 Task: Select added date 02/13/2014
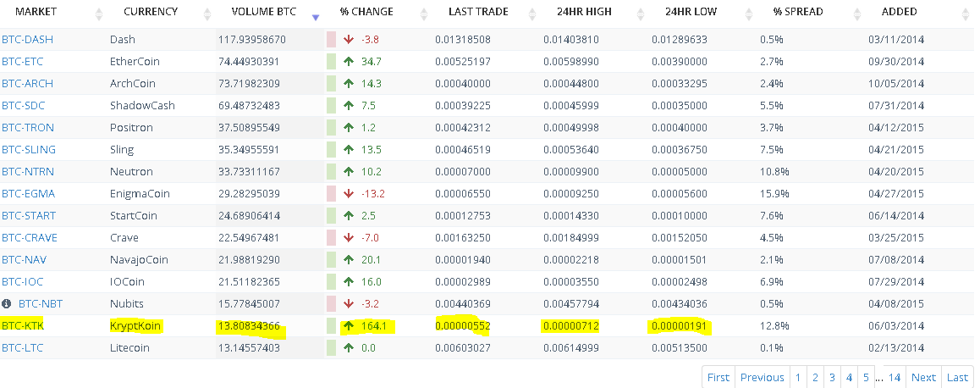tap(896, 348)
